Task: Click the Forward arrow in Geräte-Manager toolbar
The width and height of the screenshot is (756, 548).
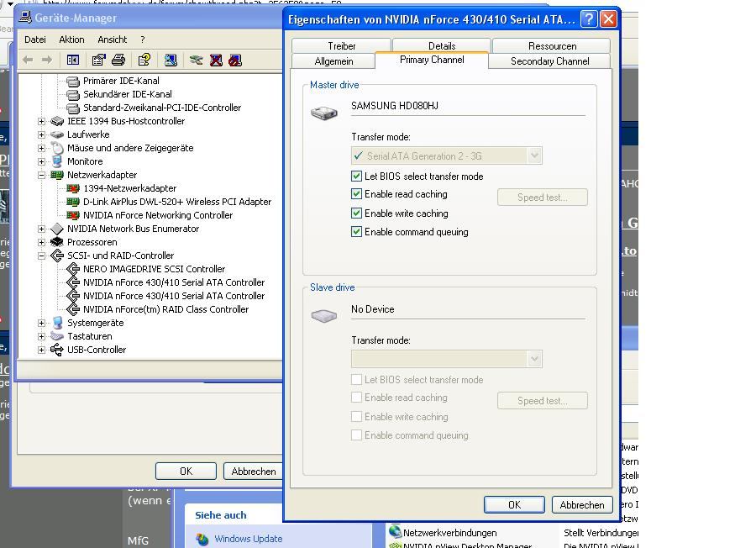Action: tap(47, 60)
